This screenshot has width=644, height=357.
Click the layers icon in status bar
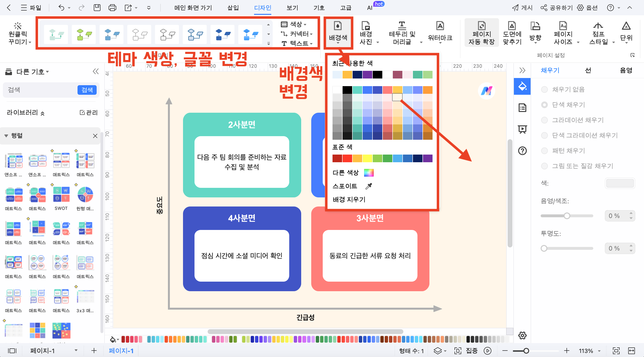point(438,351)
